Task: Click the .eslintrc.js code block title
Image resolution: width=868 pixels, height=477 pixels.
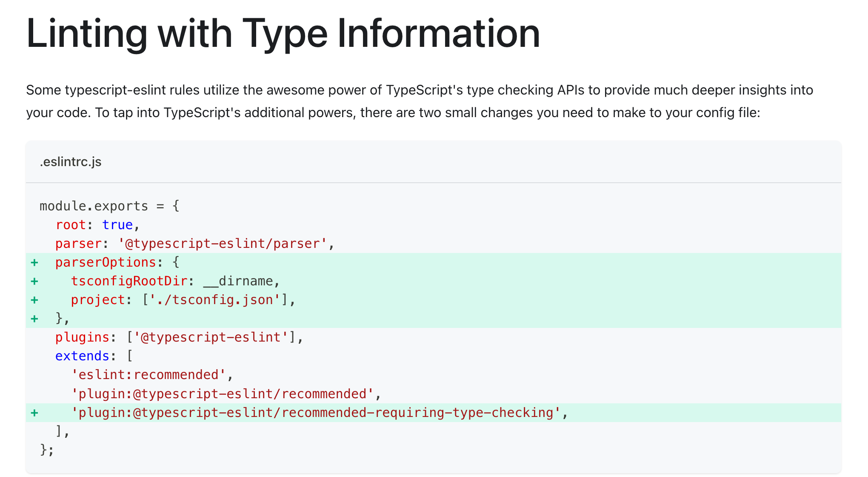Action: 71,162
